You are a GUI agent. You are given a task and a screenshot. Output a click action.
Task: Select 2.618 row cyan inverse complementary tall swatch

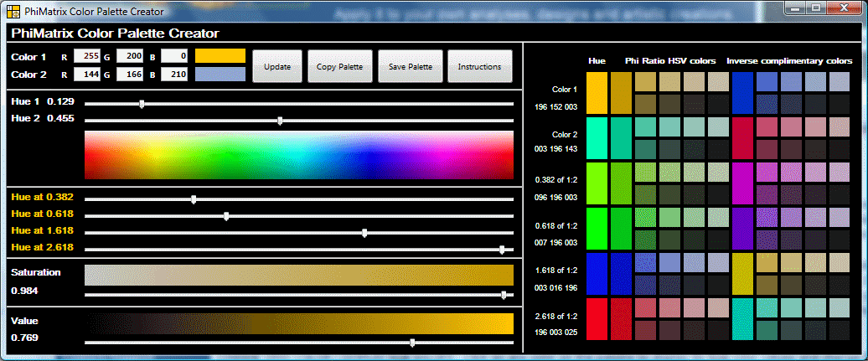pos(742,319)
